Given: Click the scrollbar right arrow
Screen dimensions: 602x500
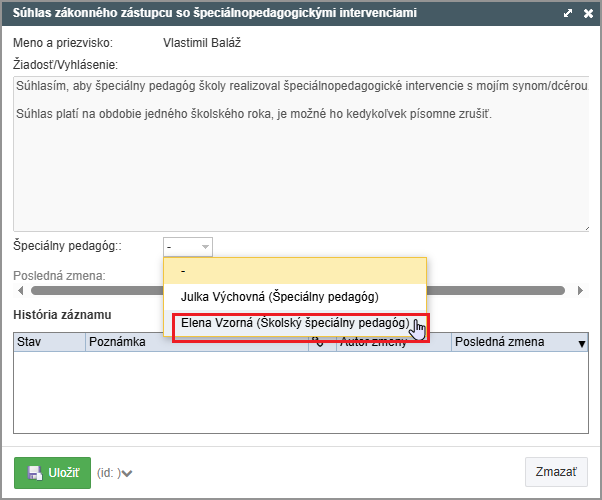Looking at the screenshot, I should (581, 291).
